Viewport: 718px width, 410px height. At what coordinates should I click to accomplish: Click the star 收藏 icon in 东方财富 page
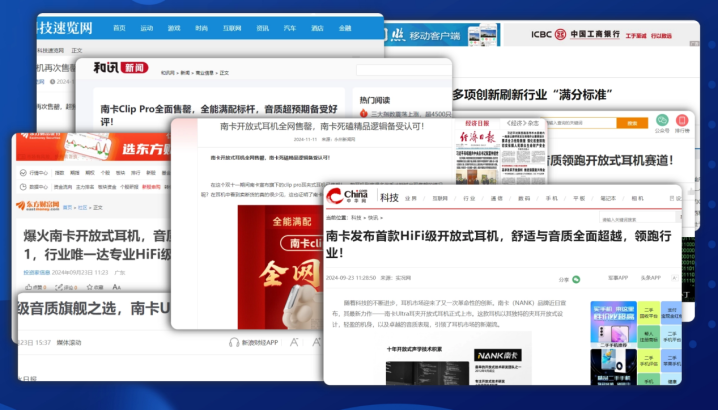(90, 287)
